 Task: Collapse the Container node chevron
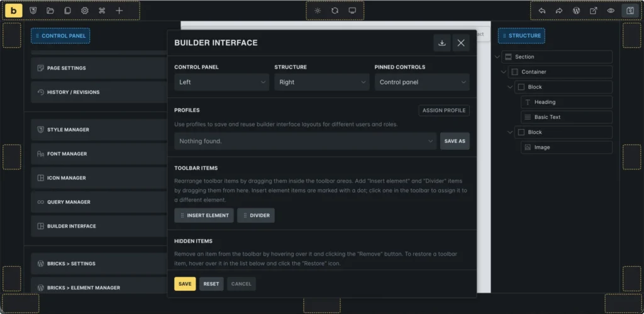(504, 72)
